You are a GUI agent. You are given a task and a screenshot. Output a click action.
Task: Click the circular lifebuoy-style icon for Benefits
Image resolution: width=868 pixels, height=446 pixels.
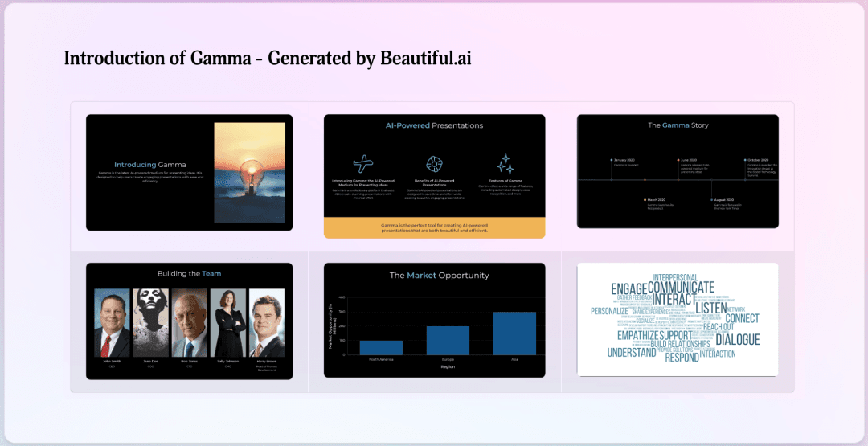click(x=434, y=164)
